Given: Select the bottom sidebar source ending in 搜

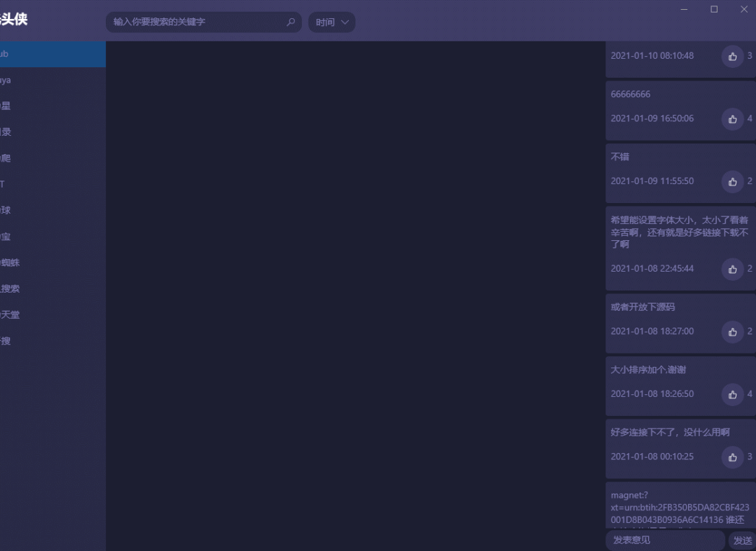Looking at the screenshot, I should click(53, 340).
